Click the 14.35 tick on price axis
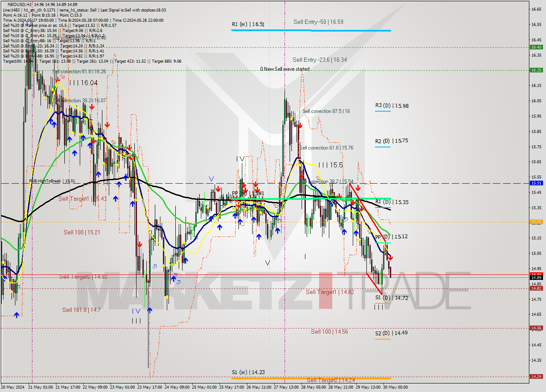Screen dimensions: 546x392 pyautogui.click(x=536, y=360)
